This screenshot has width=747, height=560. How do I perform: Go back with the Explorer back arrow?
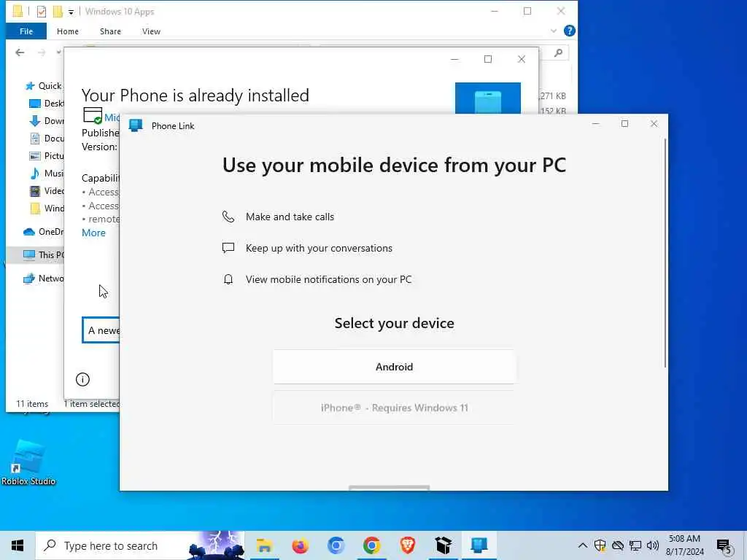coord(20,52)
